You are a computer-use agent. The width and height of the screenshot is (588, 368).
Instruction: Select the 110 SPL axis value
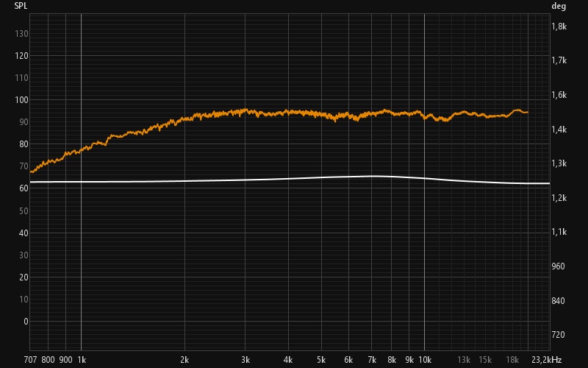pos(21,78)
